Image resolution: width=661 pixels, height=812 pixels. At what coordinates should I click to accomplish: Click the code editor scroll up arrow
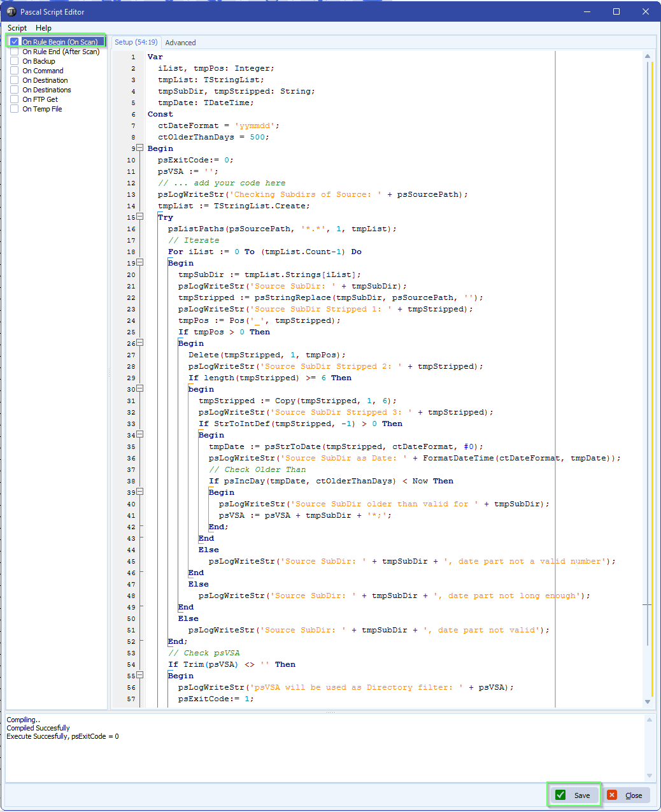pos(648,56)
